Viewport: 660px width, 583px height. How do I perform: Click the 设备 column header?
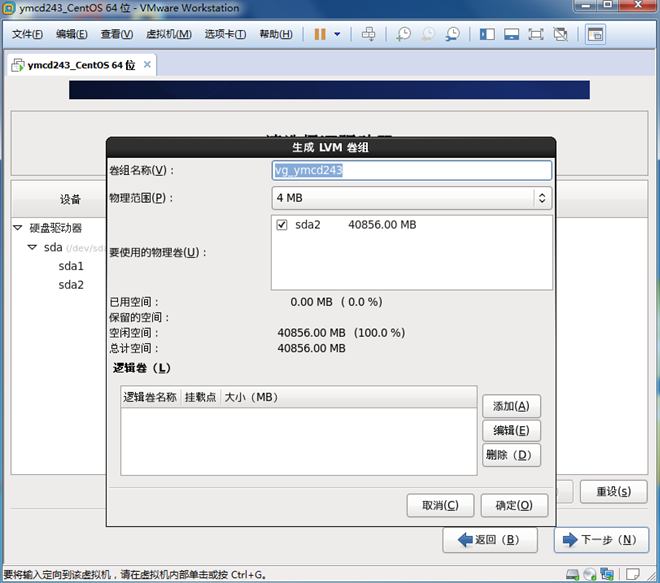pyautogui.click(x=70, y=199)
